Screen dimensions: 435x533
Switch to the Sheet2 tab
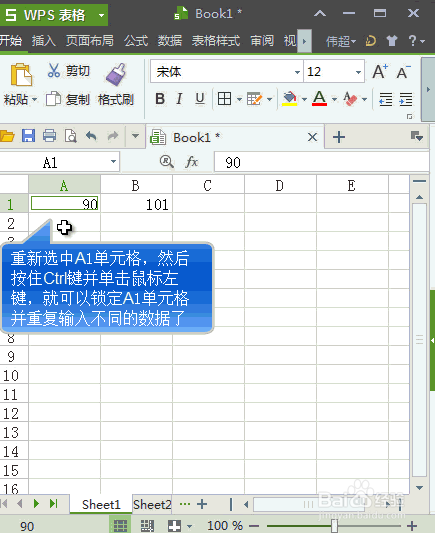(152, 504)
